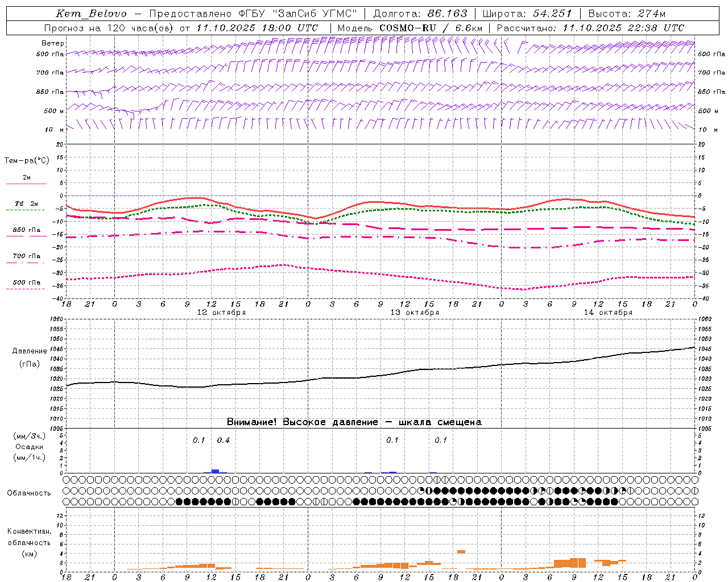
Task: Click the Рассчитано: 11.10.2025 22:38 UTC text
Action: click(x=590, y=28)
